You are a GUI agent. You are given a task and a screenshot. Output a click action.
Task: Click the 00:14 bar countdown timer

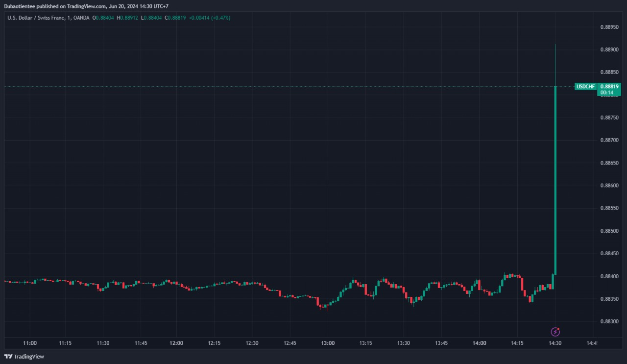point(607,93)
